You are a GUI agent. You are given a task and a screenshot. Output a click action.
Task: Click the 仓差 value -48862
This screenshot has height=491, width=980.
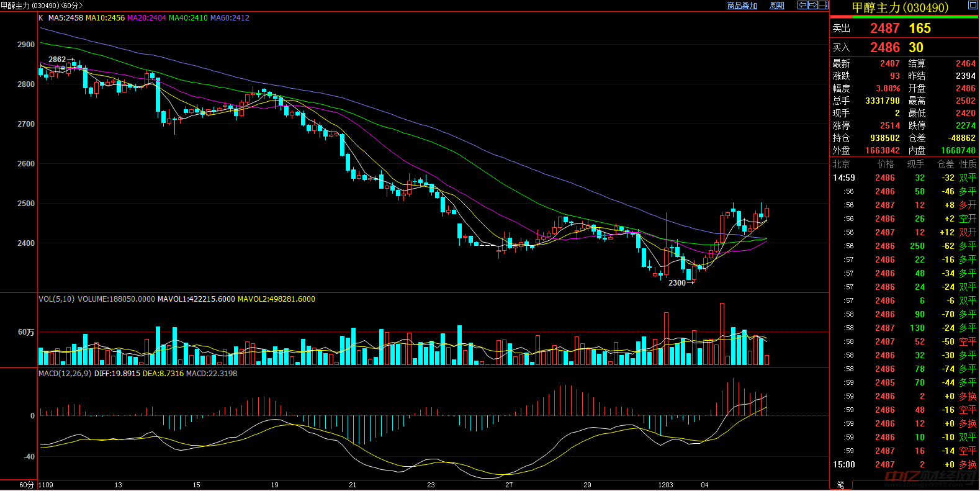click(962, 138)
